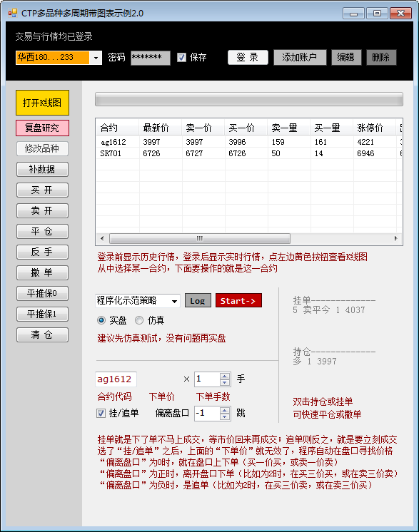The width and height of the screenshot is (419, 532).
Task: Click the 撤单 button
Action: [42, 272]
